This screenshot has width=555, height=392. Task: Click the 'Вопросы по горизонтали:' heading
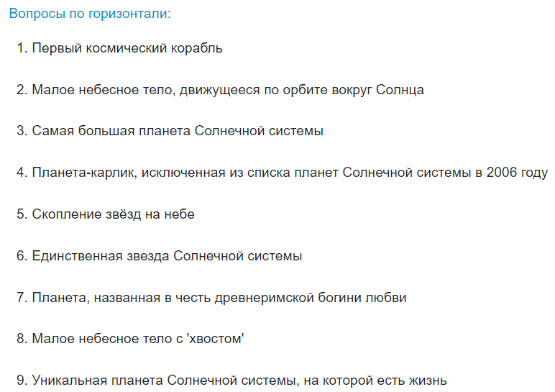pyautogui.click(x=90, y=14)
